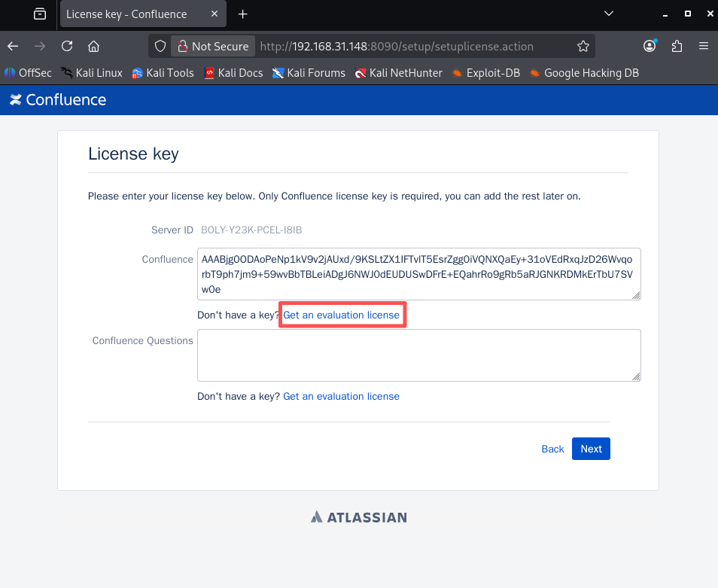Click the back navigation arrow
718x588 pixels.
coord(12,46)
